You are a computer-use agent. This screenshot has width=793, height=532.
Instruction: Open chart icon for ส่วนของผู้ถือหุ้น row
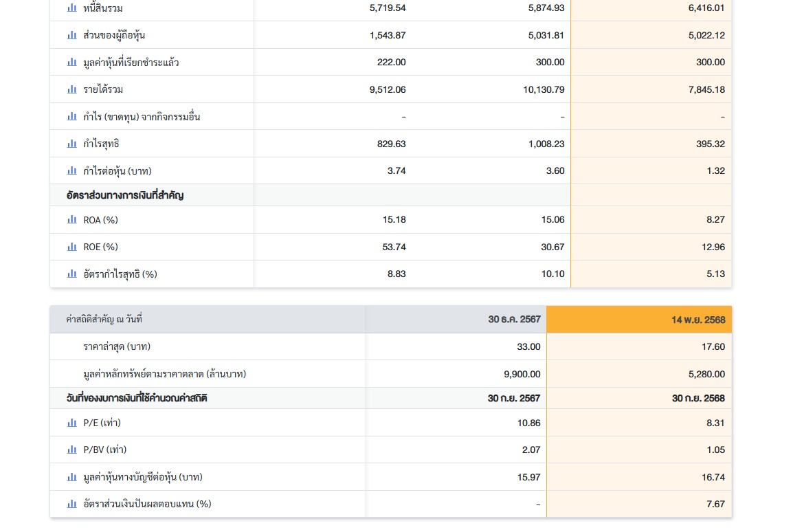pos(72,35)
